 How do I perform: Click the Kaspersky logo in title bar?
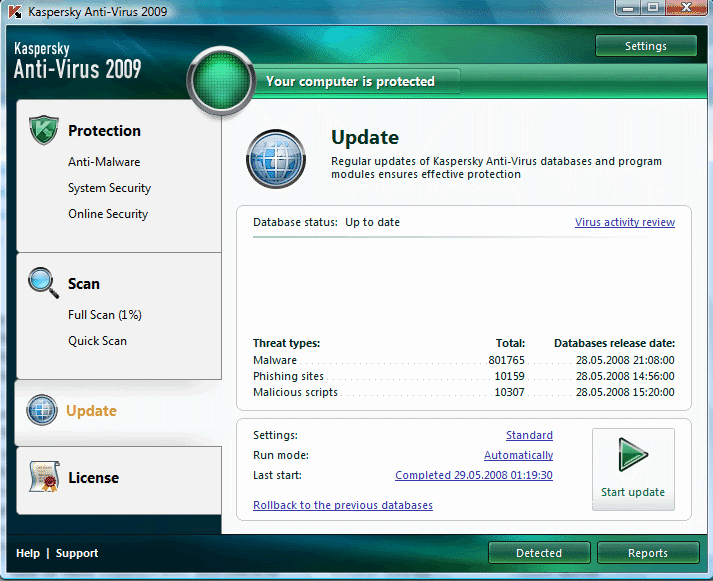[15, 11]
